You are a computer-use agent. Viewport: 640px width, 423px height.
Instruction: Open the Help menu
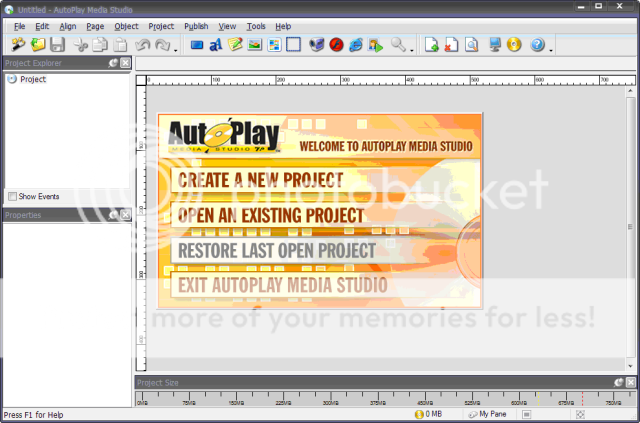tap(283, 26)
